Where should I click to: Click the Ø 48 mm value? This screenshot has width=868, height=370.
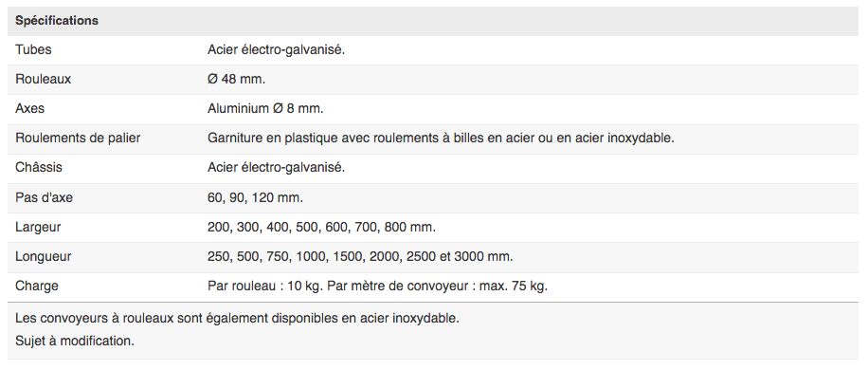pyautogui.click(x=236, y=79)
